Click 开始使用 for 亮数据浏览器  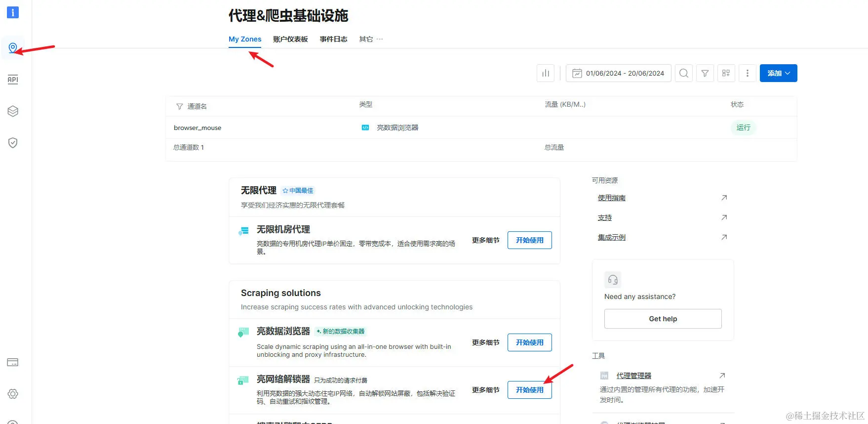[x=530, y=342]
